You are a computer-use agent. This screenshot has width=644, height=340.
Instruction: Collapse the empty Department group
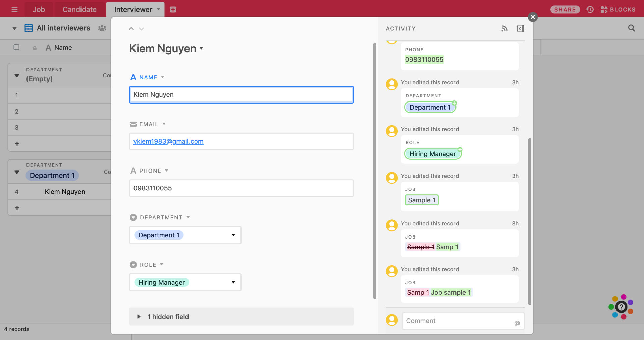(17, 75)
